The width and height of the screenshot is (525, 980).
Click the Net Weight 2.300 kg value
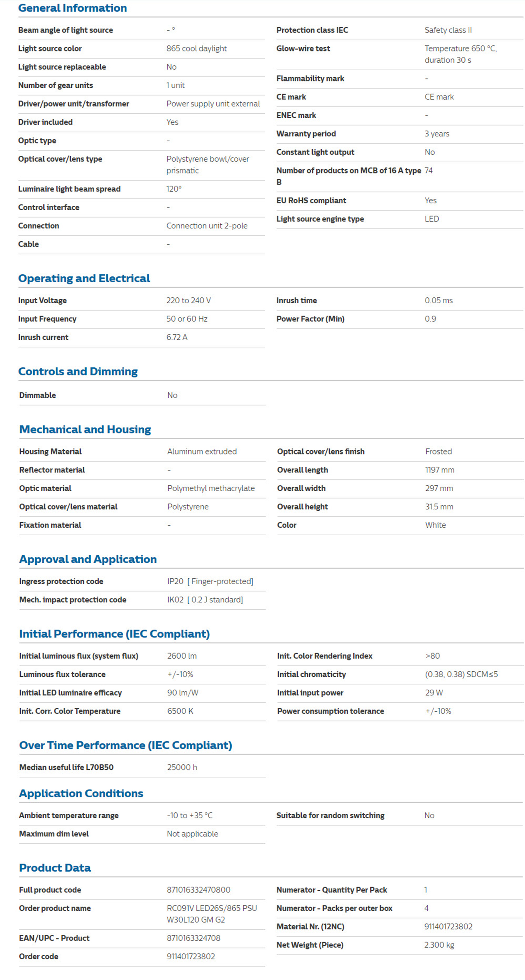(439, 945)
